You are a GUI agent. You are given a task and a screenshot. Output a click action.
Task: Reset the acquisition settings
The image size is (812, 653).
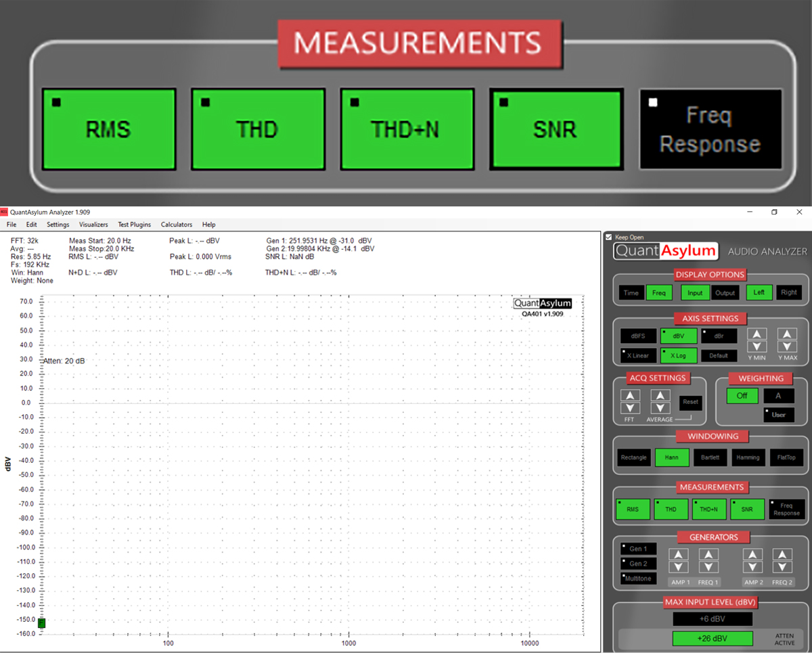point(691,402)
